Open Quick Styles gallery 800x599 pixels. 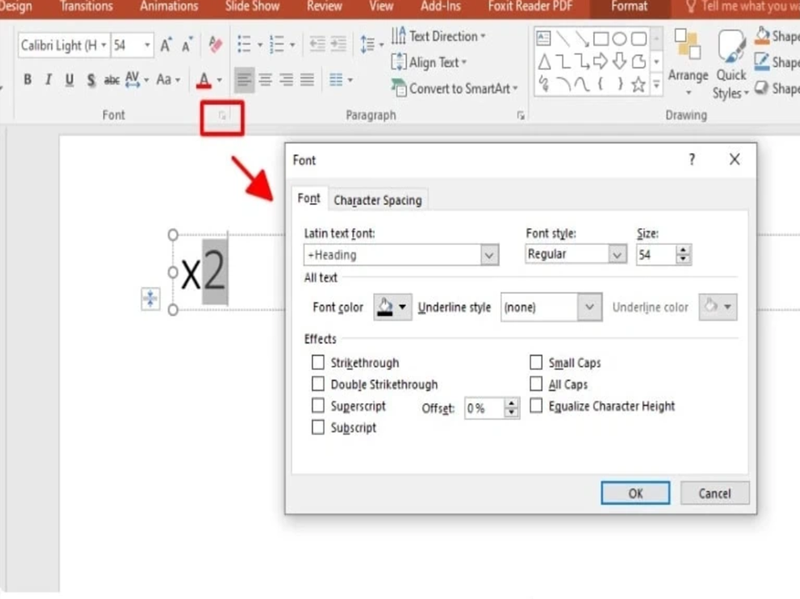coord(731,64)
